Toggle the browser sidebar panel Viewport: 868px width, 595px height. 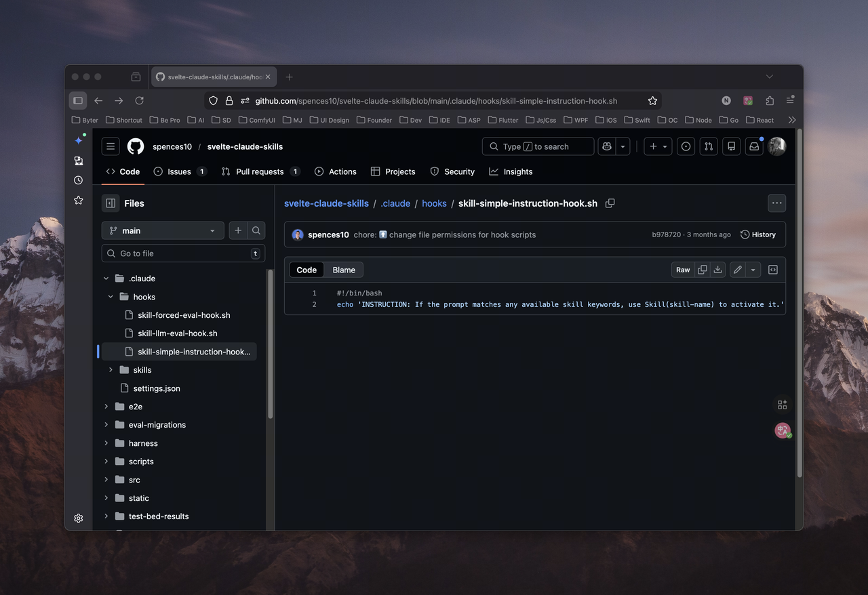click(78, 101)
